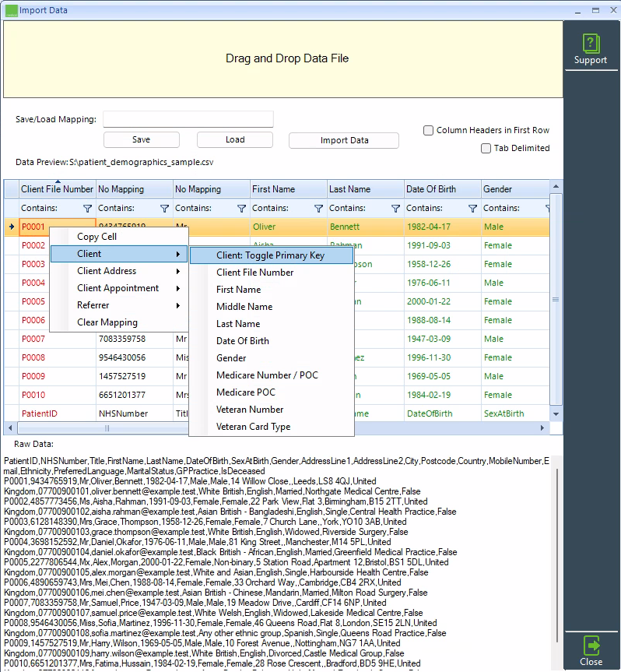
Task: Open filter funnel for First Name column
Action: [x=318, y=208]
